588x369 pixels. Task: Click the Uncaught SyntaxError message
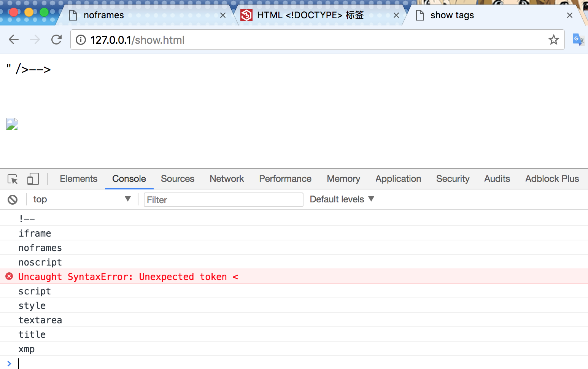pyautogui.click(x=128, y=277)
